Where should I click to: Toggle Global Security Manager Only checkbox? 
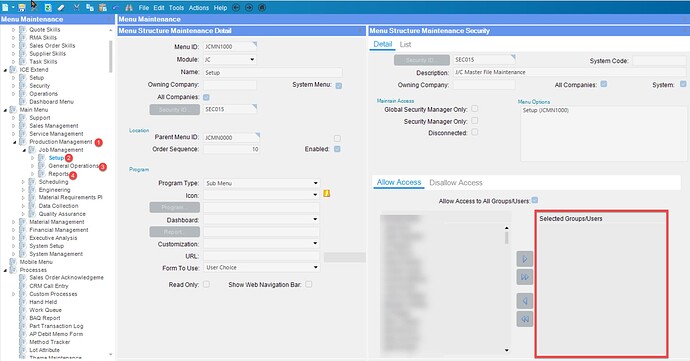tap(474, 108)
